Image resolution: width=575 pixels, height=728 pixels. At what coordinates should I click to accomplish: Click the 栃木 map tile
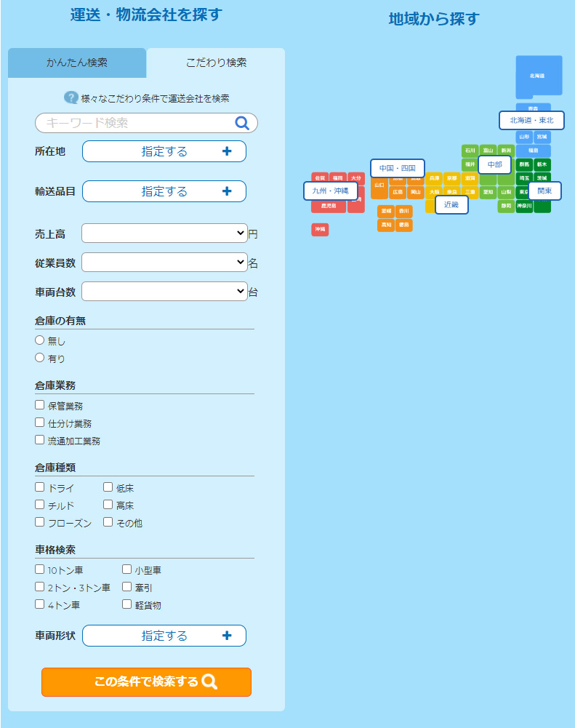click(x=542, y=165)
